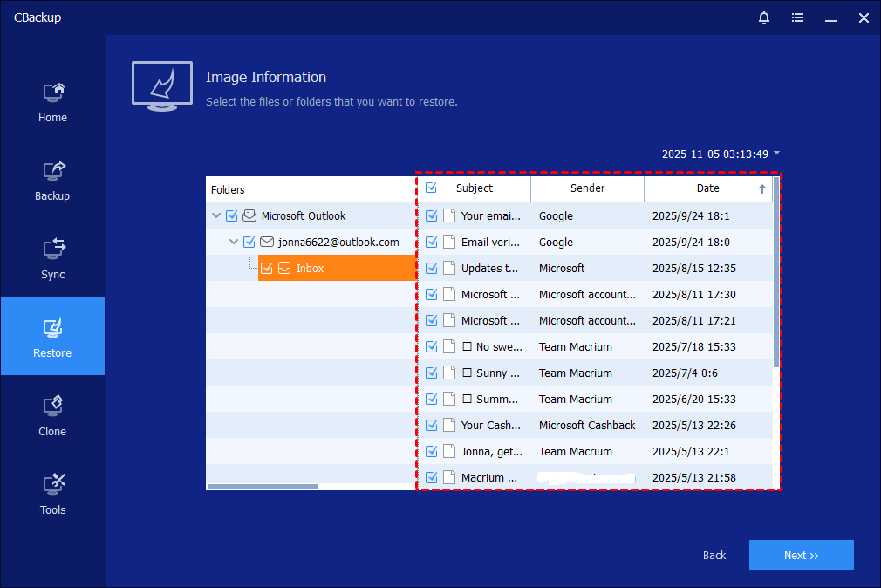Collapse the jonna6622@outlook.com account node

pyautogui.click(x=233, y=243)
